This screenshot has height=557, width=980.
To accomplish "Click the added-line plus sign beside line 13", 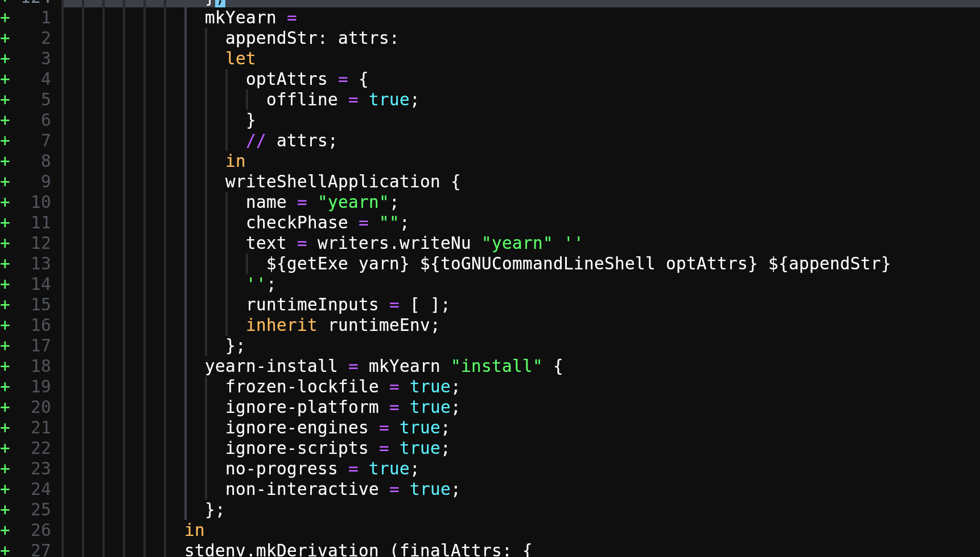I will pos(5,264).
